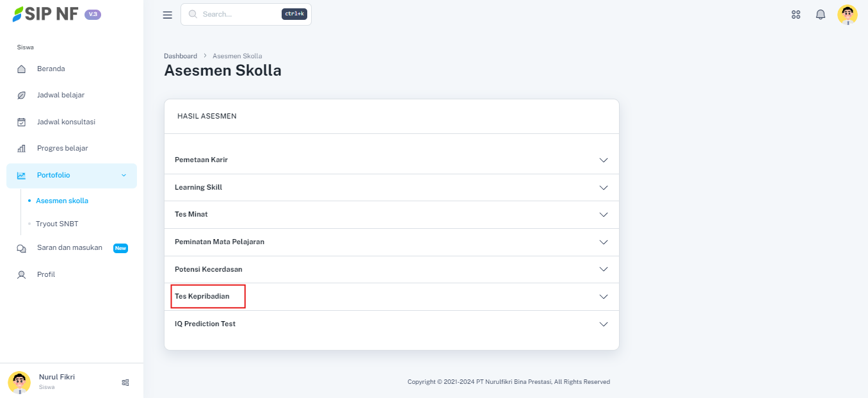Viewport: 868px width, 398px height.
Task: Open the notifications bell
Action: 821,15
